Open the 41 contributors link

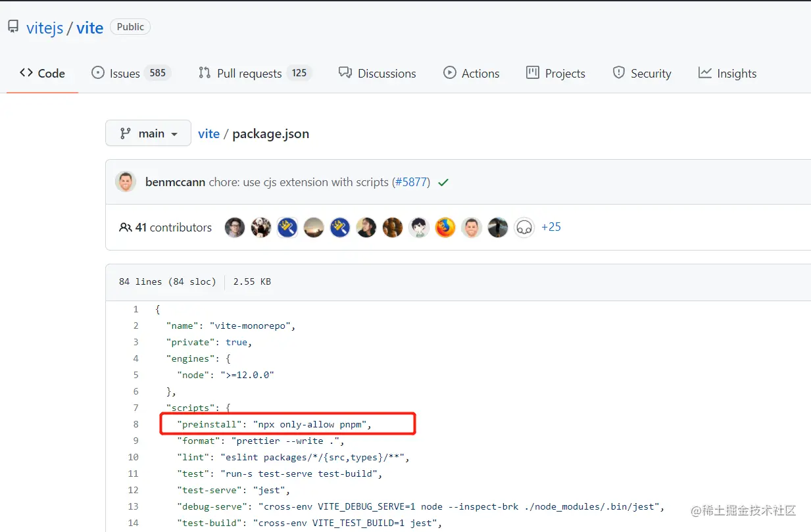(165, 228)
